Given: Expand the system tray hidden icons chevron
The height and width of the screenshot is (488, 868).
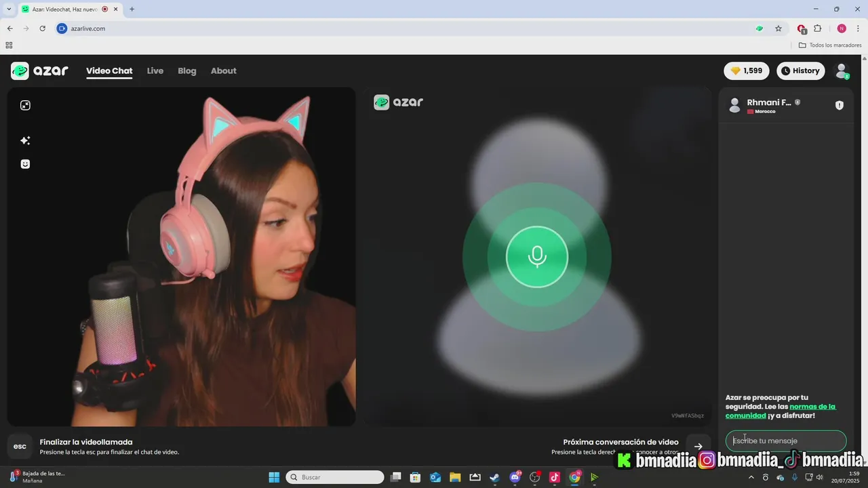Looking at the screenshot, I should pyautogui.click(x=751, y=477).
